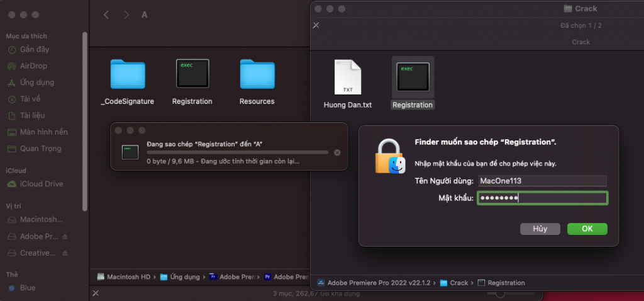Eject the Adobe Pr... volume
The height and width of the screenshot is (301, 644).
(65, 236)
